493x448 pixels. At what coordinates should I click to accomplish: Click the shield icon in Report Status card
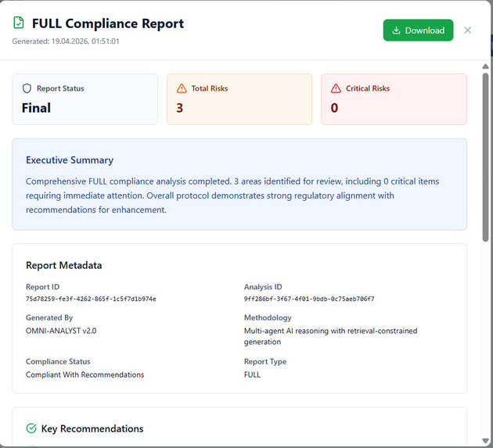(x=27, y=88)
